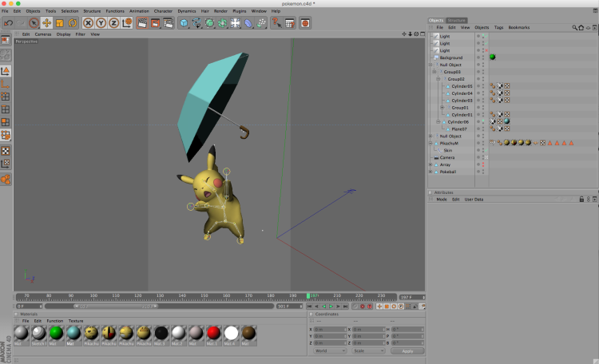This screenshot has width=599, height=364.
Task: Open the viewport Cameras menu
Action: tap(43, 34)
